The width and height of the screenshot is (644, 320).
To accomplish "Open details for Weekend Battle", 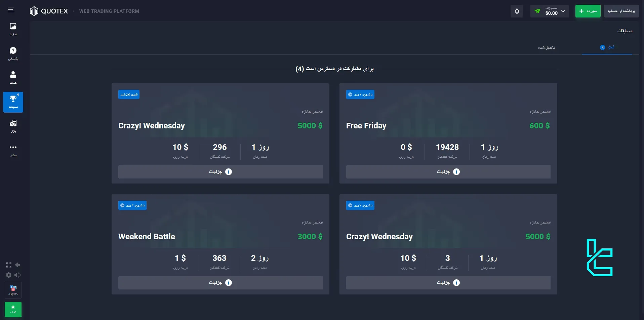I will pyautogui.click(x=220, y=283).
